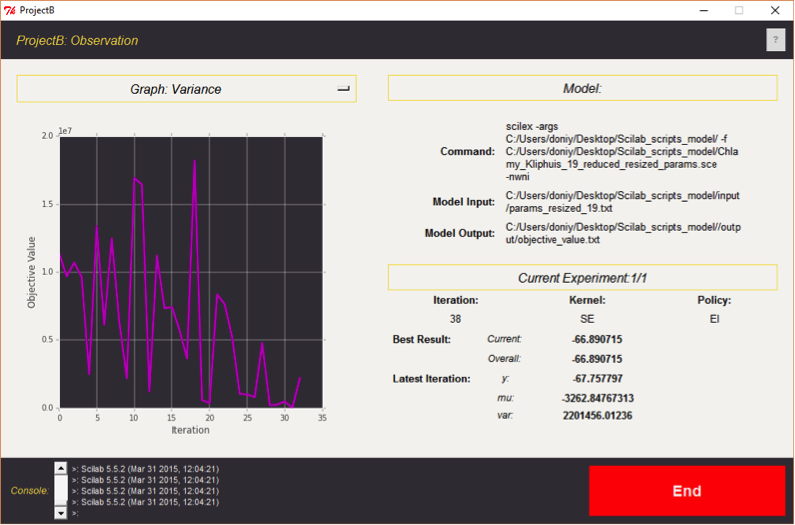This screenshot has width=795, height=525.
Task: Click the red End button
Action: click(687, 491)
